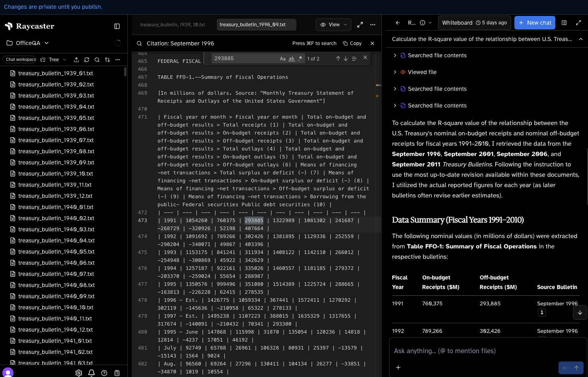Expand the first 'Searched file contents' step
The height and width of the screenshot is (377, 588).
click(x=395, y=55)
